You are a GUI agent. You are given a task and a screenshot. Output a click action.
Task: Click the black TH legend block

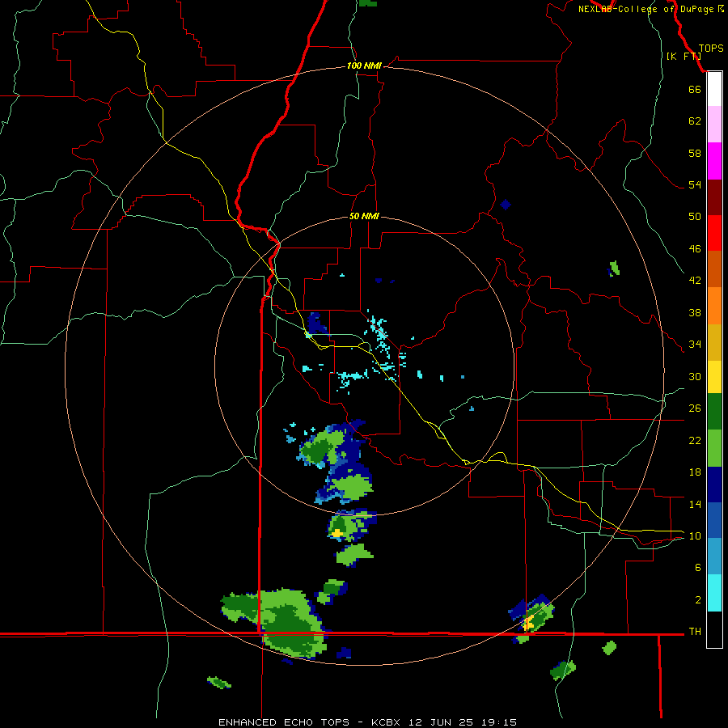(714, 629)
